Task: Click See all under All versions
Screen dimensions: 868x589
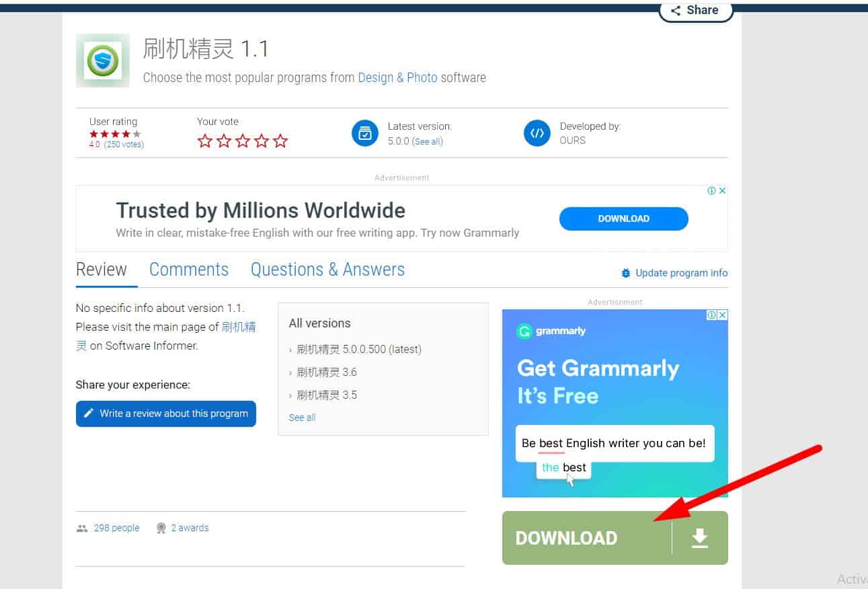Action: 302,418
